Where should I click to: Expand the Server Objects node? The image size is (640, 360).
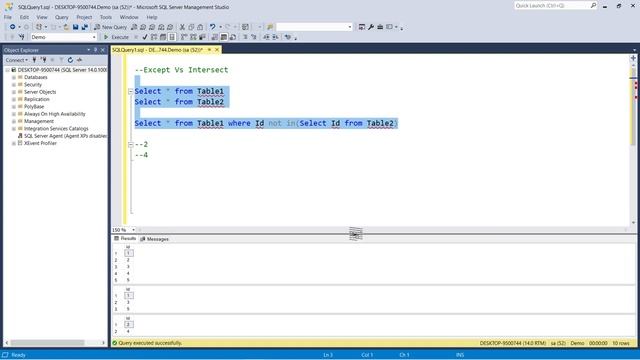tap(14, 92)
